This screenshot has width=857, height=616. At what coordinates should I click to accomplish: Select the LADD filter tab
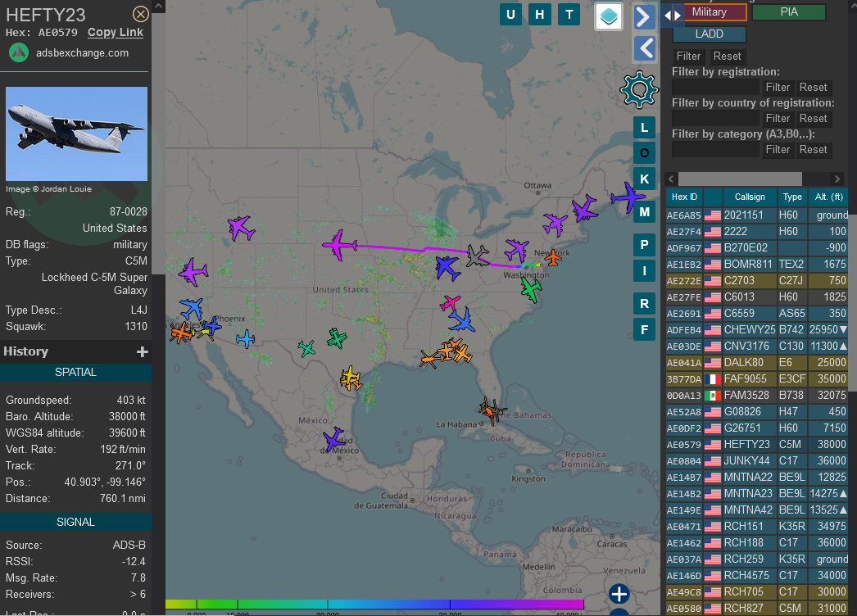tap(710, 34)
